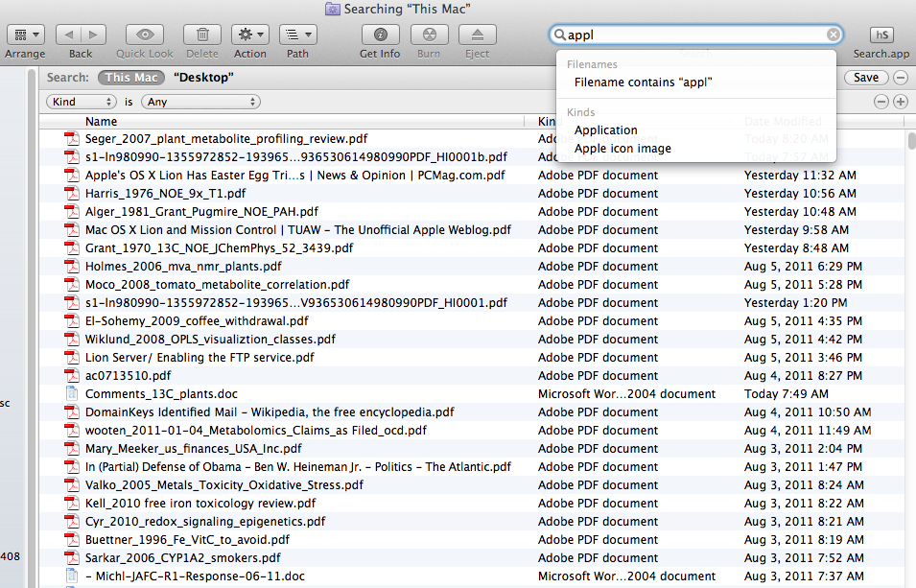Select the TUAW Mac OS X Lion PDF
Screen dimensions: 916x588
point(298,229)
